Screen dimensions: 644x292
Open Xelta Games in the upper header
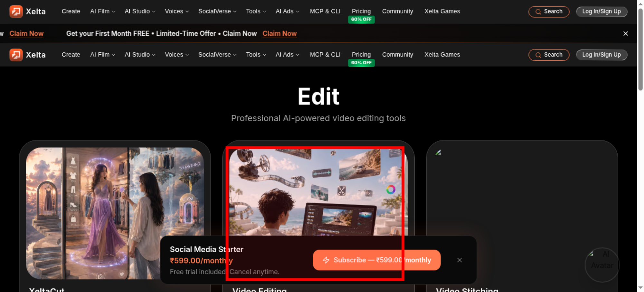coord(442,11)
